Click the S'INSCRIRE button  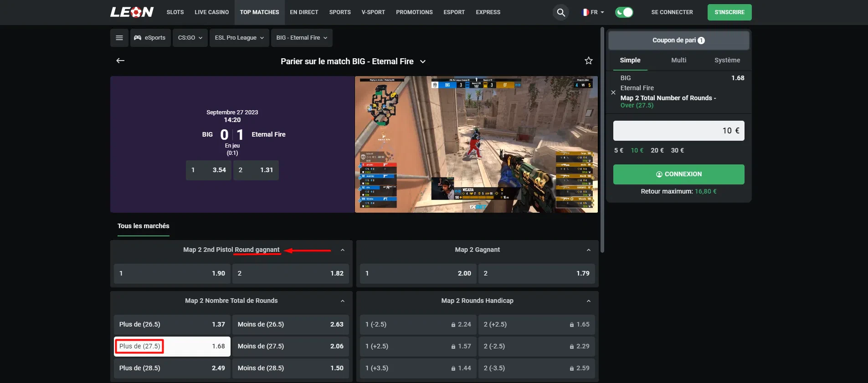[x=729, y=12]
